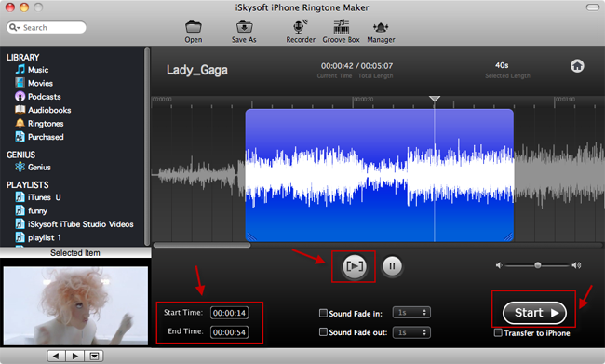This screenshot has width=605, height=364.
Task: Click the previous arrow button below the preview
Action: click(x=56, y=356)
